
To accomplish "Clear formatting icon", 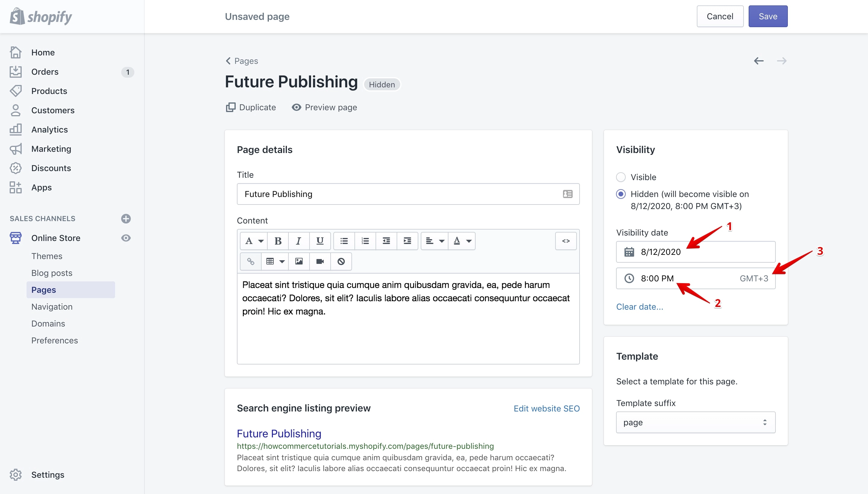I will click(341, 261).
